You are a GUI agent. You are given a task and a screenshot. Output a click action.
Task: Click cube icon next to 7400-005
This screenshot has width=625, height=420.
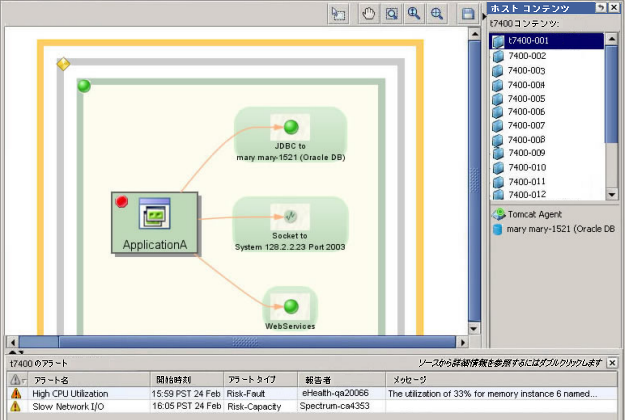pyautogui.click(x=497, y=99)
